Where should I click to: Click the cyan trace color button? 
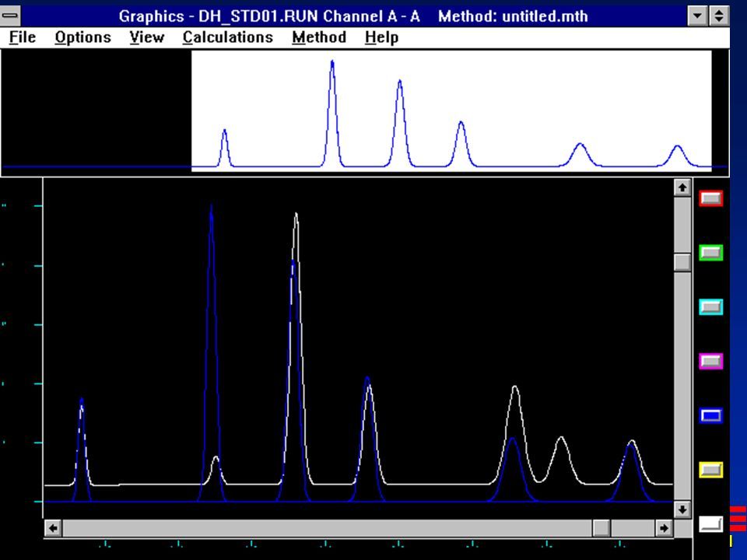pos(710,306)
